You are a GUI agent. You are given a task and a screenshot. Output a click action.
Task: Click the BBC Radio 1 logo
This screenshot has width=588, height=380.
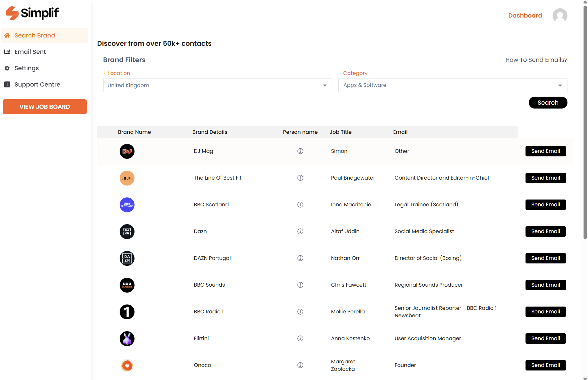pyautogui.click(x=127, y=312)
